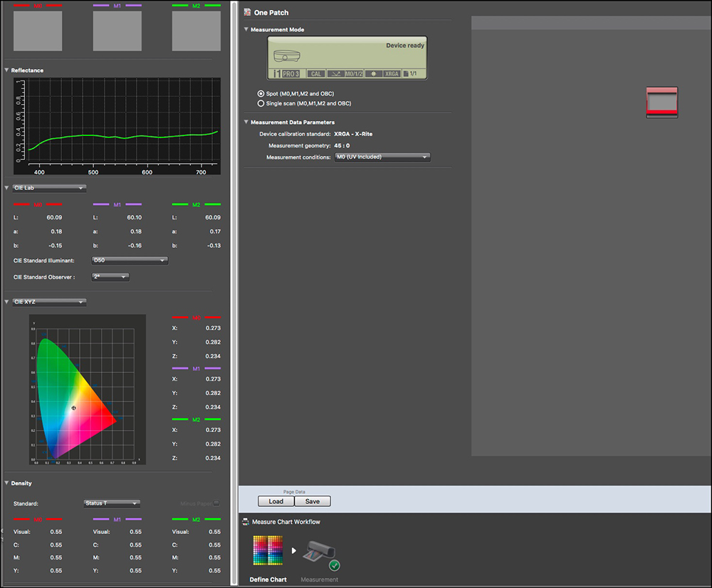Select Spot measurement mode radio button
Viewport: 712px width, 588px height.
(261, 94)
